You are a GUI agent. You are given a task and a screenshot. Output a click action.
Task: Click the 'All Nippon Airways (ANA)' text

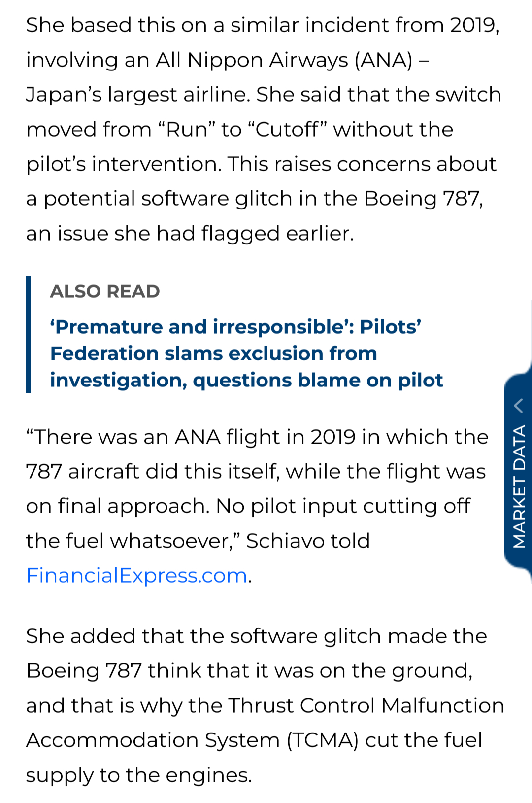pyautogui.click(x=284, y=60)
